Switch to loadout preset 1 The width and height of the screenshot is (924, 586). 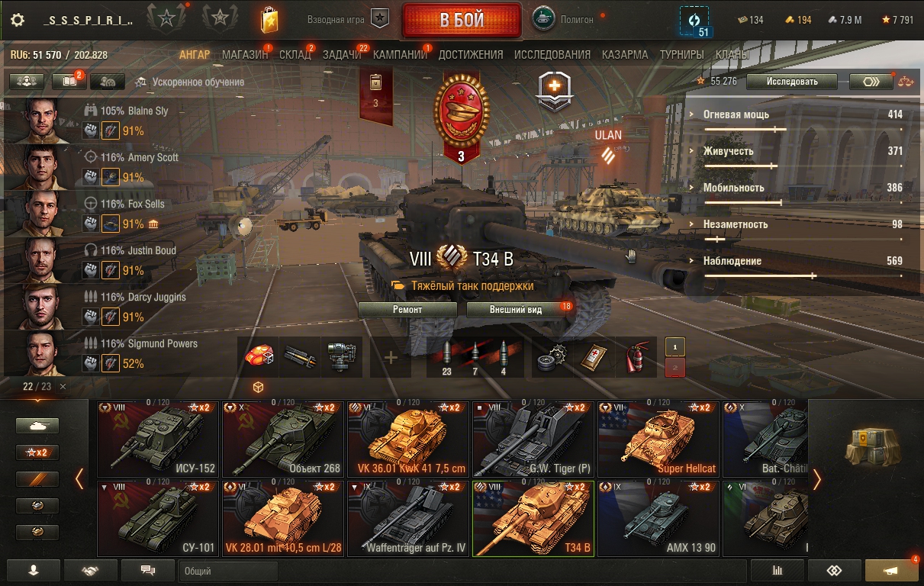click(675, 347)
